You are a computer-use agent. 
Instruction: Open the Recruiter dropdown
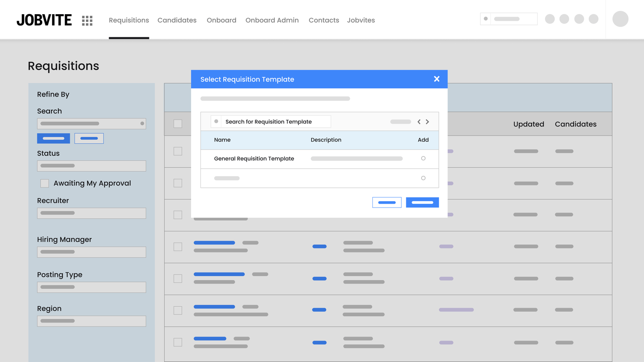coord(91,213)
